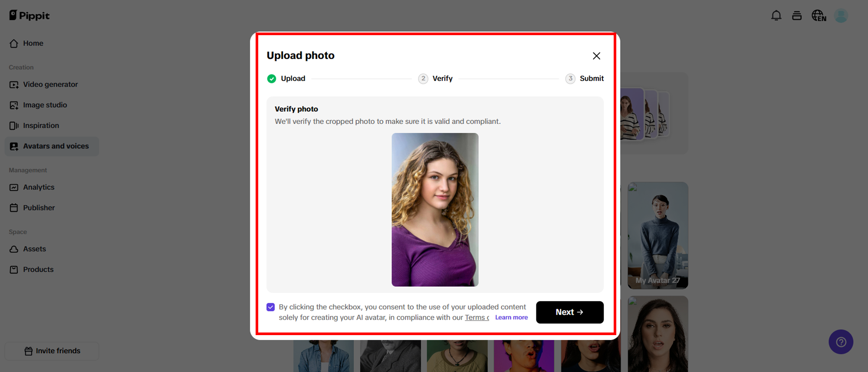Click the Submit step label
This screenshot has height=372, width=868.
(x=592, y=79)
